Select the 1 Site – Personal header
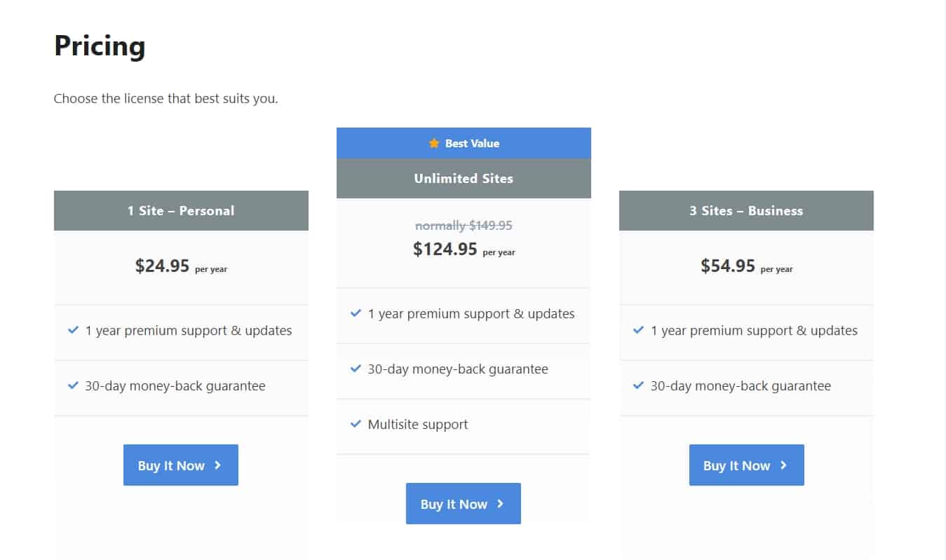This screenshot has width=946, height=560. [181, 210]
